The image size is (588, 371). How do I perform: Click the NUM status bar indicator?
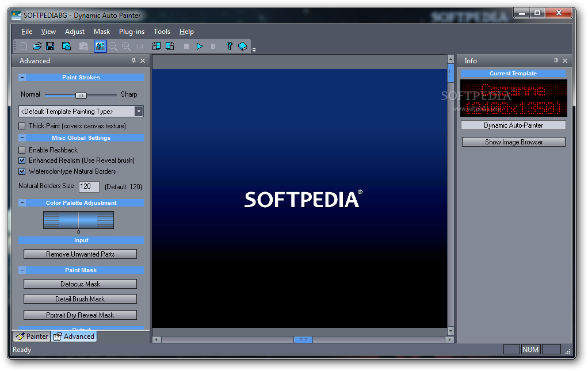530,350
